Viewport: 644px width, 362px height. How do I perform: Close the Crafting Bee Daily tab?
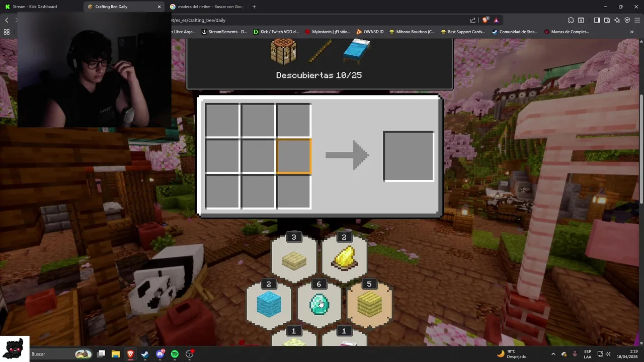[x=159, y=7]
